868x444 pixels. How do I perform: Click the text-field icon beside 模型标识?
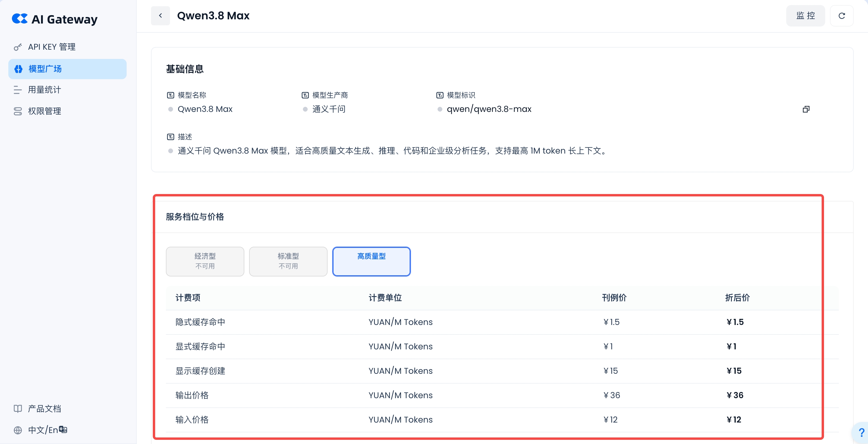(x=440, y=95)
